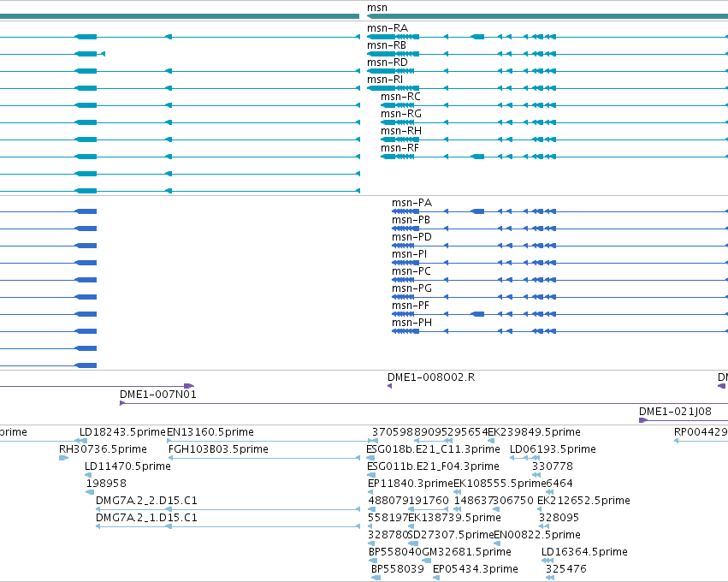728x582 pixels.
Task: Select the GM32681.5prime EST
Action: 466,553
